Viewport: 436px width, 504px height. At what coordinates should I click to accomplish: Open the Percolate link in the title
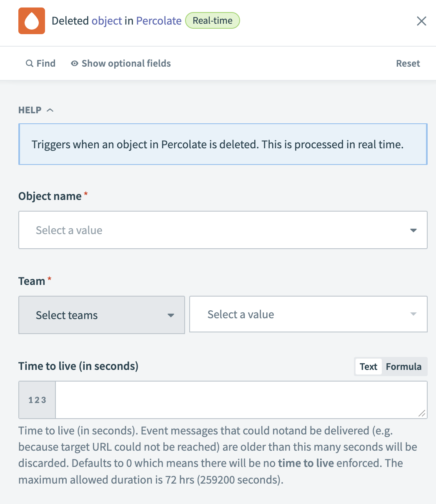[158, 20]
